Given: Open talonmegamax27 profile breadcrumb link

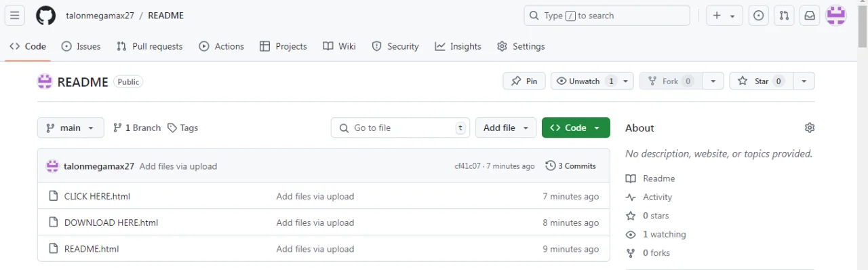Looking at the screenshot, I should 100,16.
